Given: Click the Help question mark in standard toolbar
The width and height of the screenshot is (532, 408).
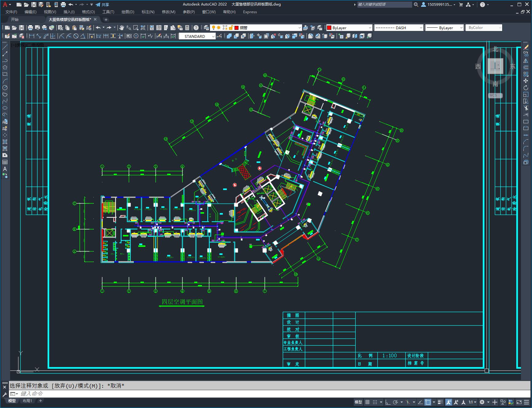Looking at the screenshot, I should tap(196, 28).
